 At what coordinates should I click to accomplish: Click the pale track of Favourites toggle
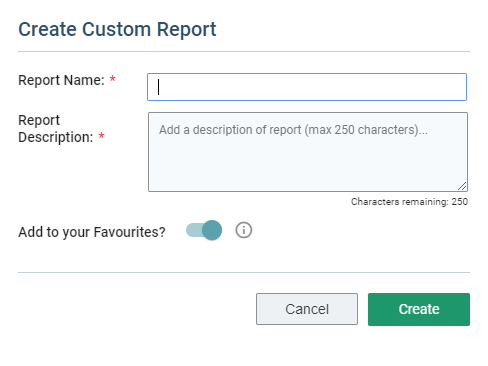click(x=194, y=230)
